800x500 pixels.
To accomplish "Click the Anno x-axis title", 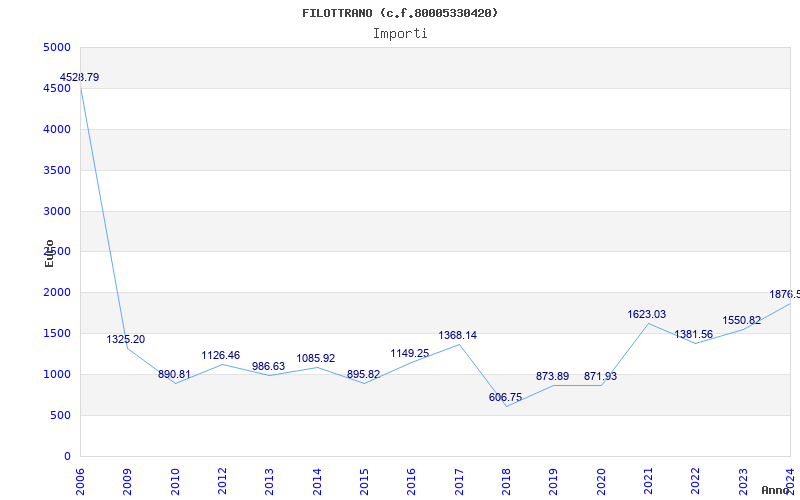I will 776,490.
